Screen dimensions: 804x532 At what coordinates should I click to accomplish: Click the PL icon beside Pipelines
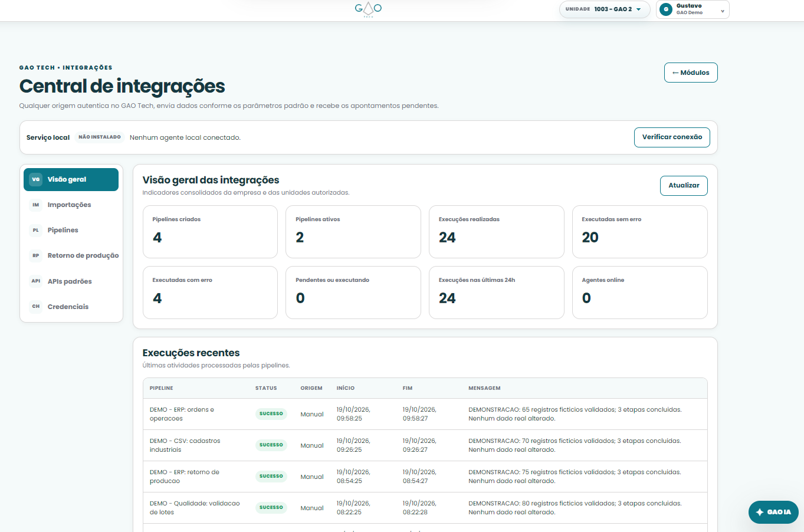[36, 230]
